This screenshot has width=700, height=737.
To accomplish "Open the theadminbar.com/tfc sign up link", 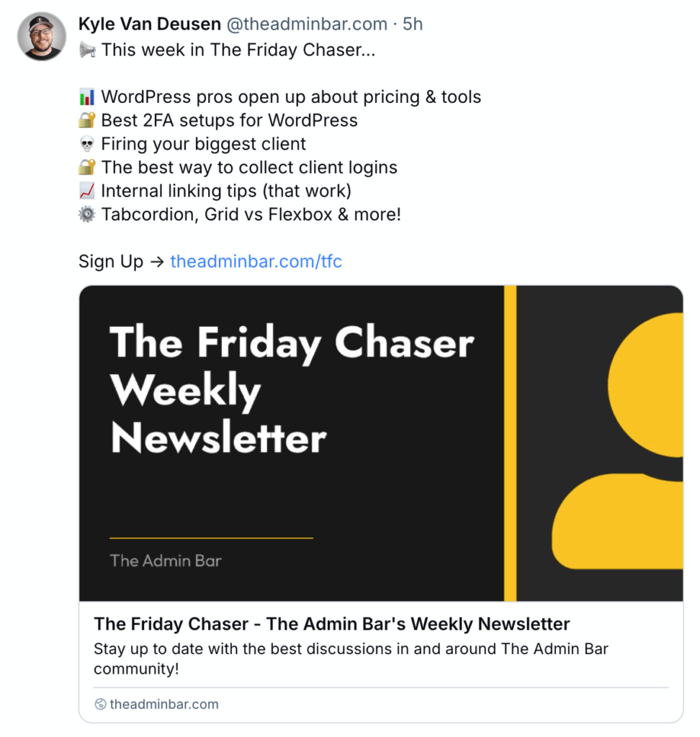I will pyautogui.click(x=256, y=261).
